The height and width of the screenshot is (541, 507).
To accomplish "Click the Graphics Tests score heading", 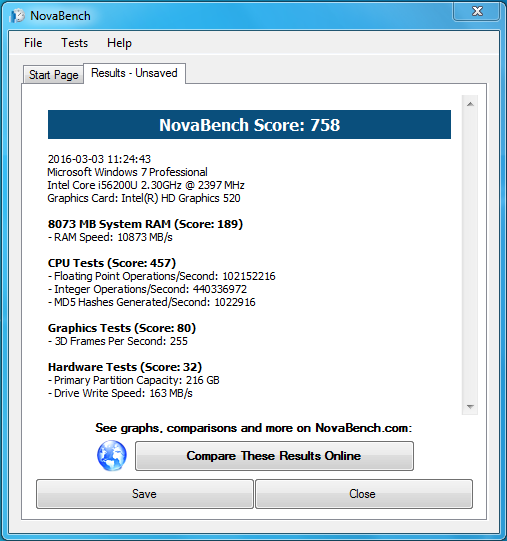I will pyautogui.click(x=122, y=328).
